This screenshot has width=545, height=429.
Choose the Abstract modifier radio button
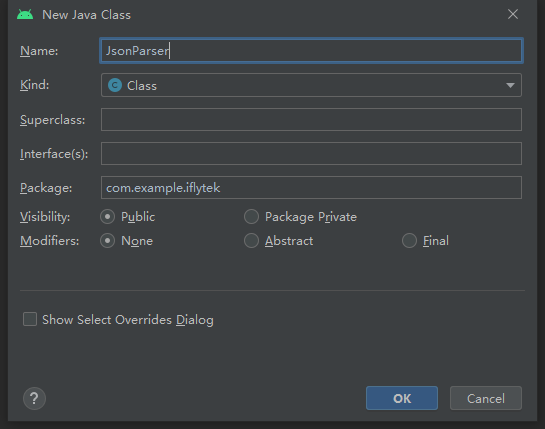point(251,241)
